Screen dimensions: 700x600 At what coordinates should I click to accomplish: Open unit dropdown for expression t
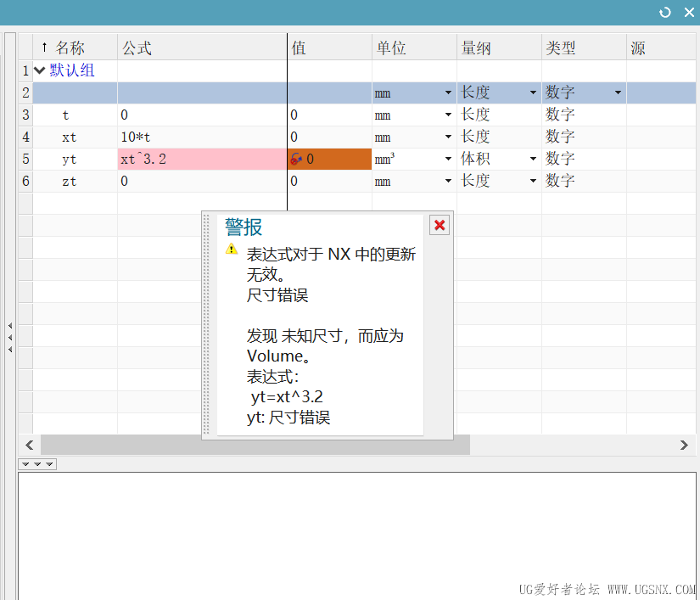[x=448, y=115]
